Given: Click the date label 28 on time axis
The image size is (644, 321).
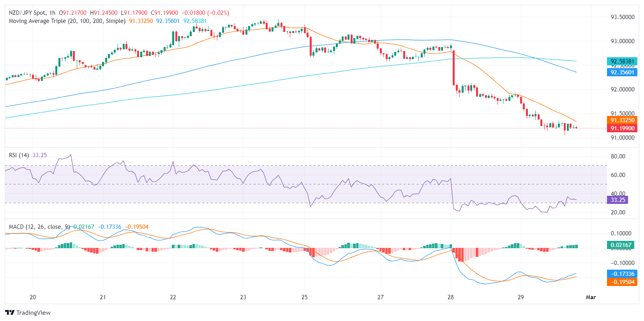Looking at the screenshot, I should pos(451,297).
